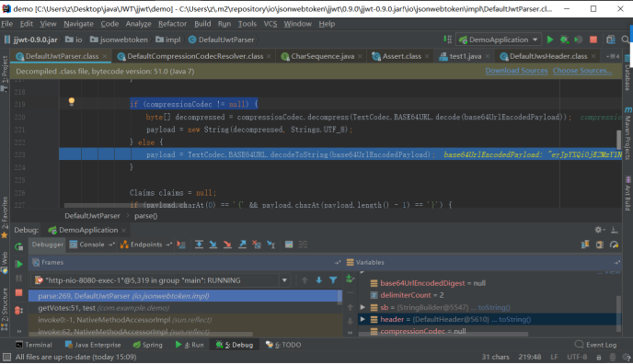Resume program with green arrow in debug sidebar
The height and width of the screenshot is (364, 633).
coord(18,265)
